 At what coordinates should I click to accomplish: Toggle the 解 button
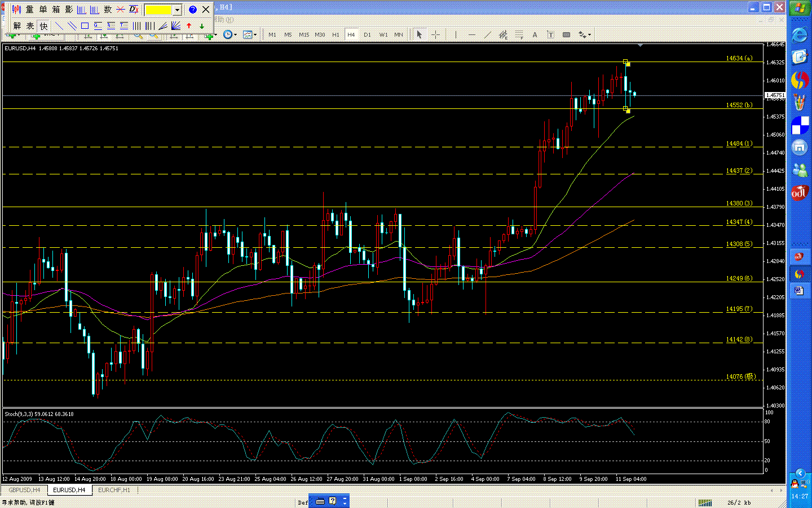click(17, 26)
